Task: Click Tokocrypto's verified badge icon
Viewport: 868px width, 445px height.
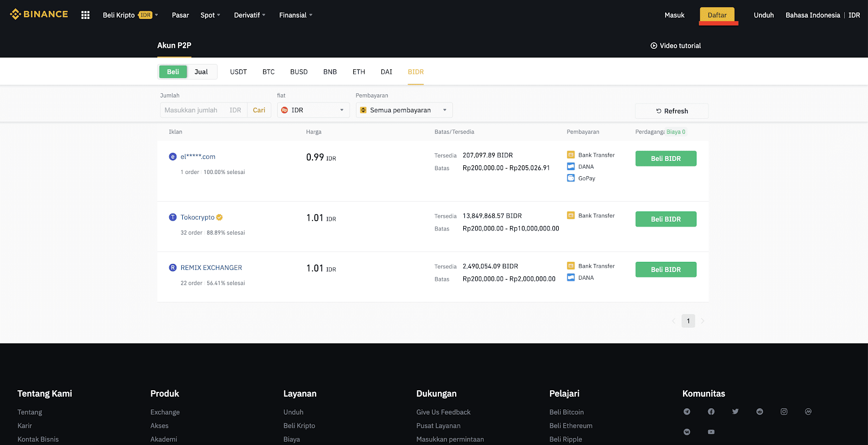Action: click(x=220, y=217)
